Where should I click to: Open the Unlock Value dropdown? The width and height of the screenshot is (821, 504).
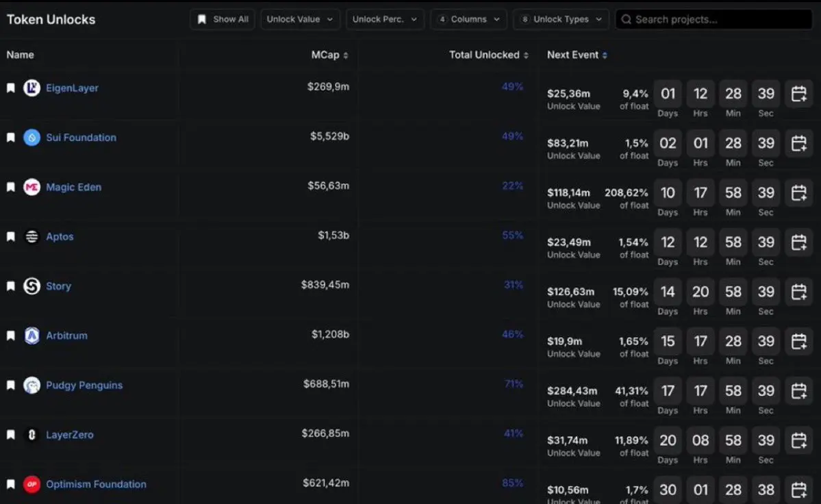[x=300, y=19]
